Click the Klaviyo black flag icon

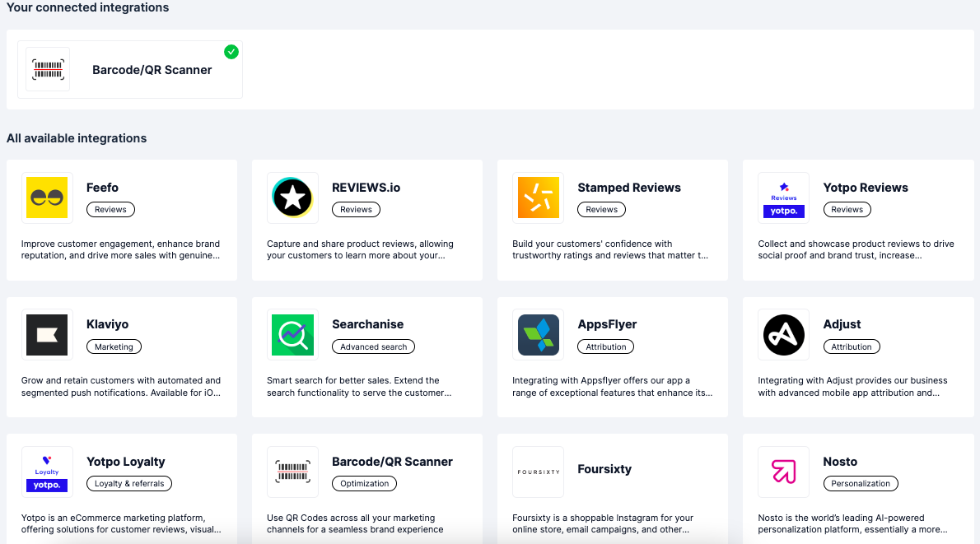[46, 335]
